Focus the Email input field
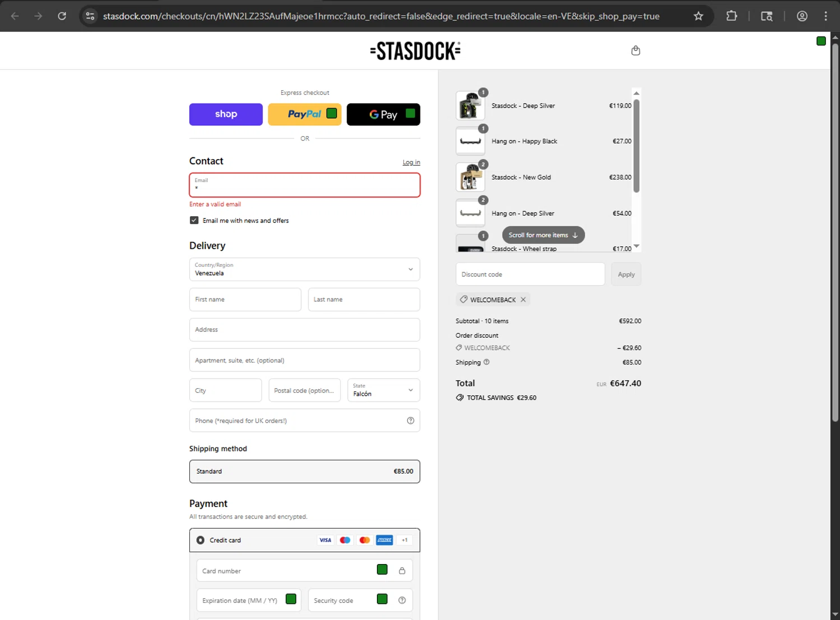Screen dimensions: 840x620 (x=305, y=185)
